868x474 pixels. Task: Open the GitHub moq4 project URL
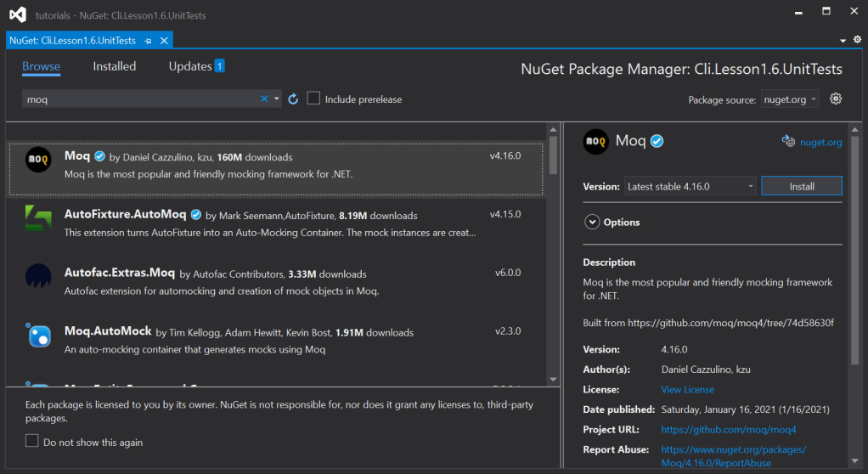point(728,430)
